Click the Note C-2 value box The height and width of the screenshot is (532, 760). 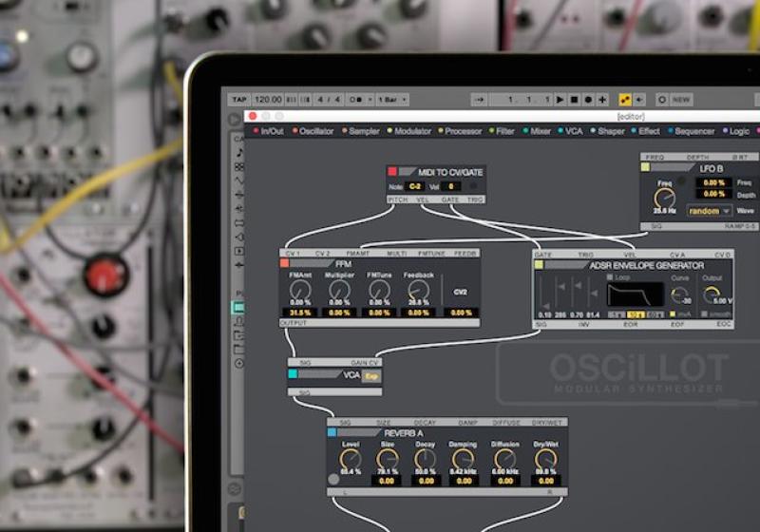coord(415,186)
